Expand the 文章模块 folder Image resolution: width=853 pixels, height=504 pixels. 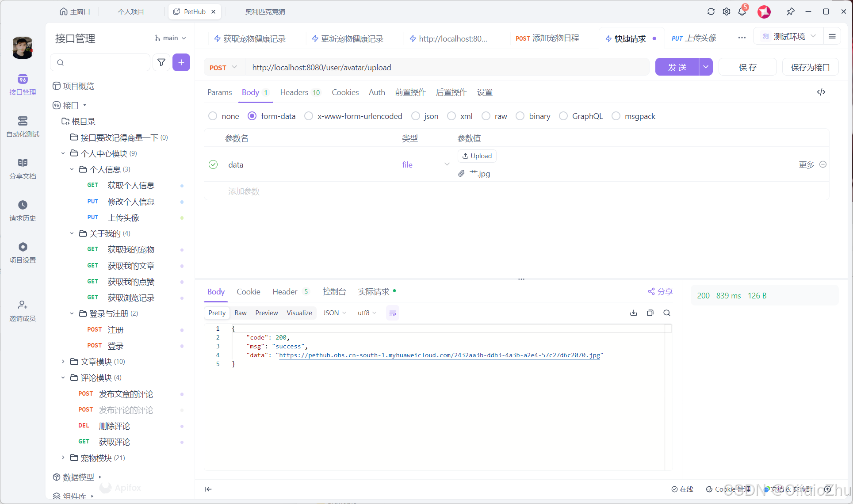63,362
